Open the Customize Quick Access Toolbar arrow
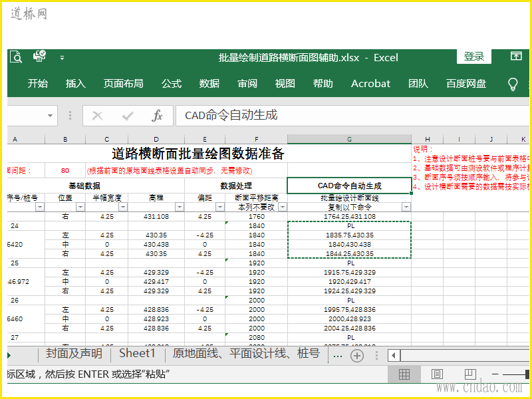This screenshot has width=532, height=399. click(62, 58)
